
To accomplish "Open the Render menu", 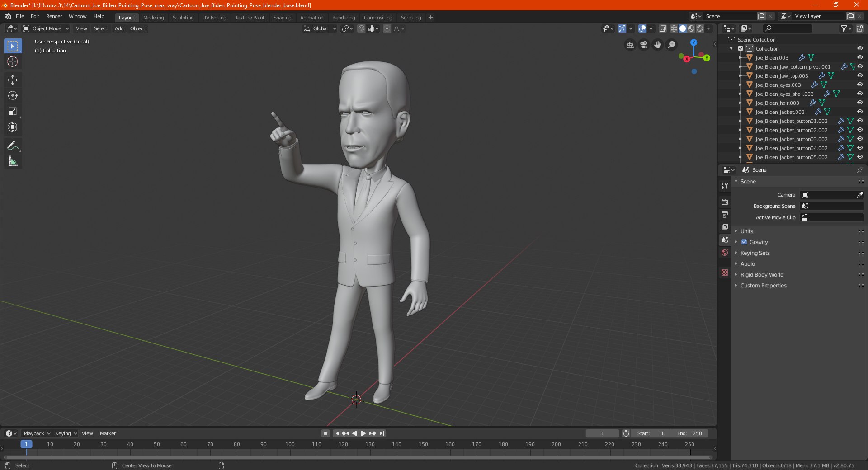I will [54, 16].
